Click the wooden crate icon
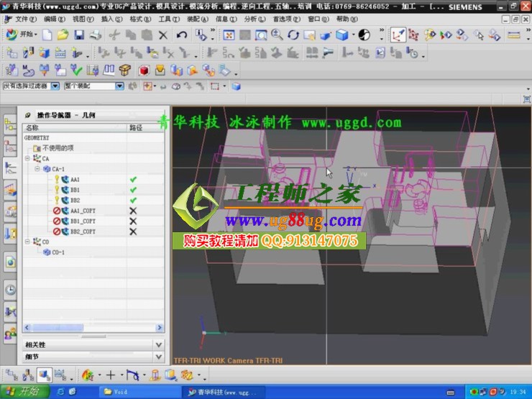The height and width of the screenshot is (399, 532). (x=125, y=70)
